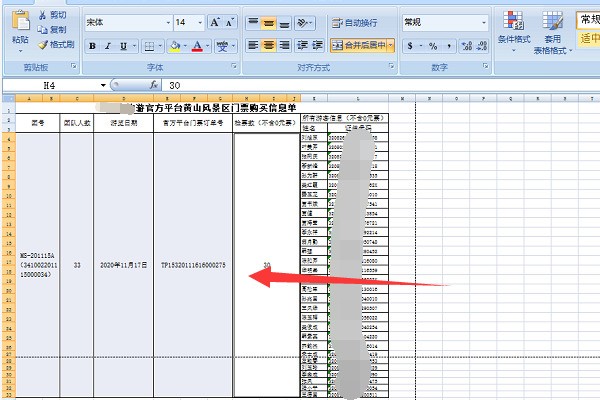Open the font name dropdown (宋体)
Screen dimensions: 600x400
[x=168, y=23]
